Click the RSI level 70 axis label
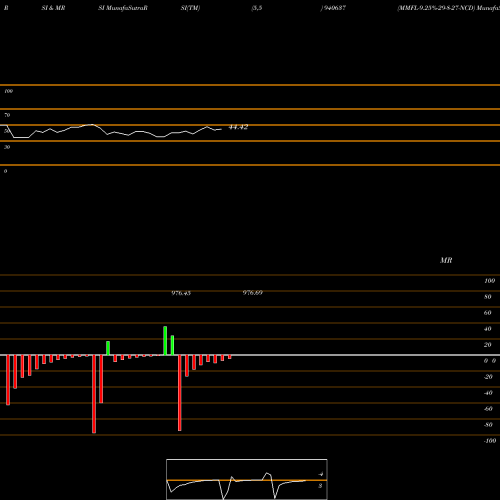 pyautogui.click(x=7, y=115)
